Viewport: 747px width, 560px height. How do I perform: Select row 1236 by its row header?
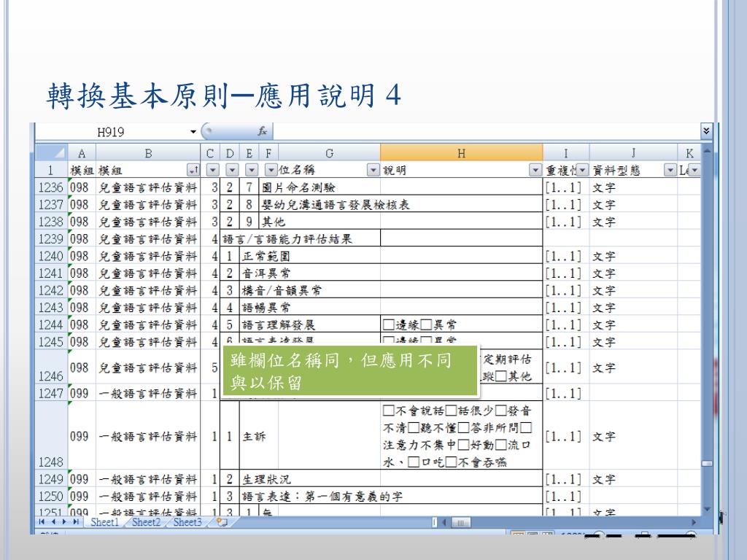[51, 187]
